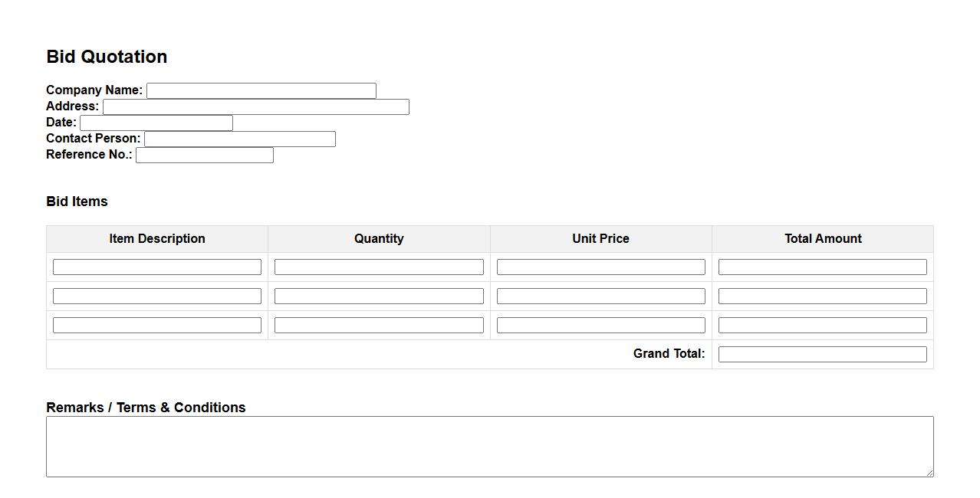Focus the Address text box
Viewport: 980px width, 498px height.
255,106
